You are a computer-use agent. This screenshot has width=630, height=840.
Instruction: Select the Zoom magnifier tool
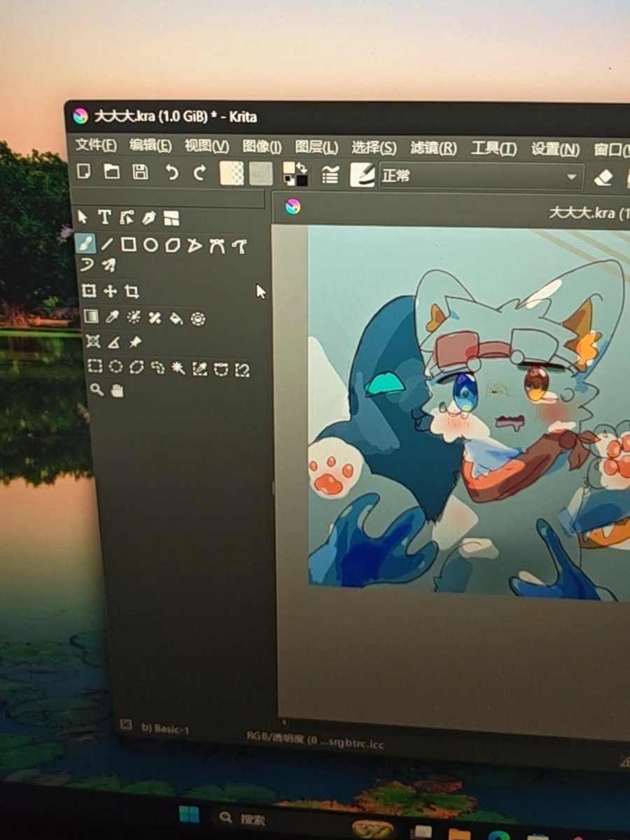click(x=97, y=390)
